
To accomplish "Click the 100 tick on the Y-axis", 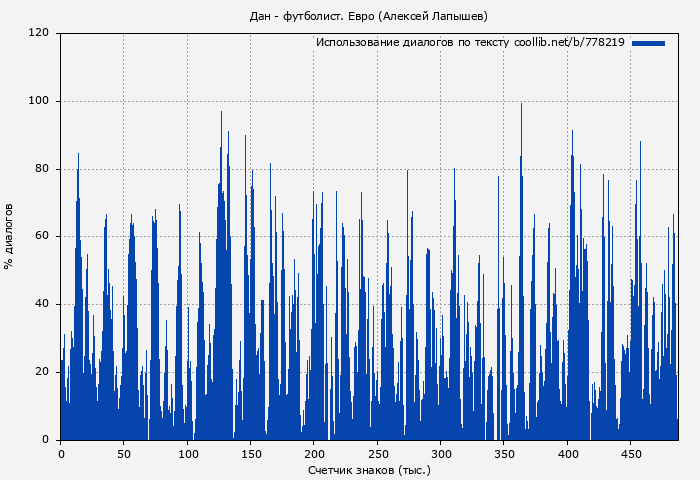I will (x=39, y=101).
